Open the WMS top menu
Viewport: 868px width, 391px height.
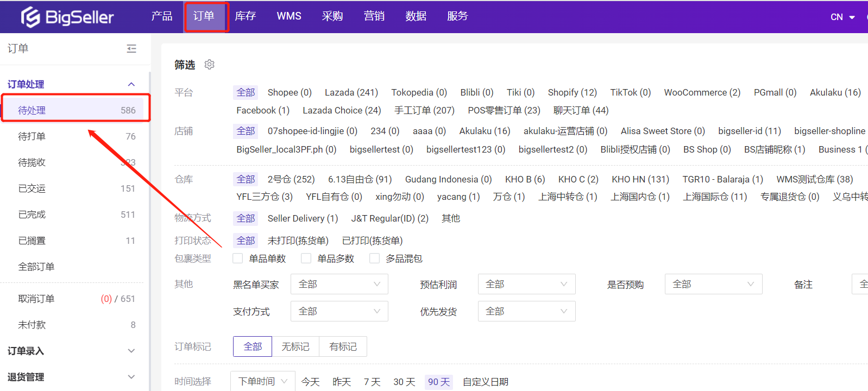click(x=289, y=16)
